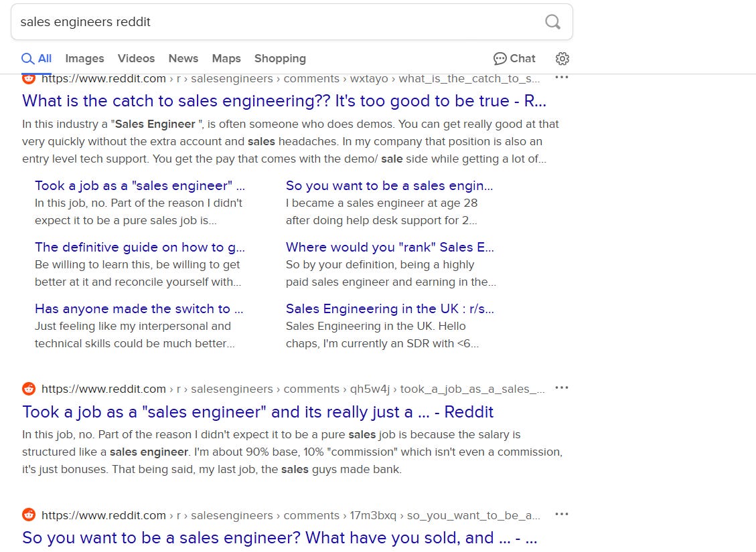Switch to the Maps tab
This screenshot has width=756, height=552.
(226, 59)
